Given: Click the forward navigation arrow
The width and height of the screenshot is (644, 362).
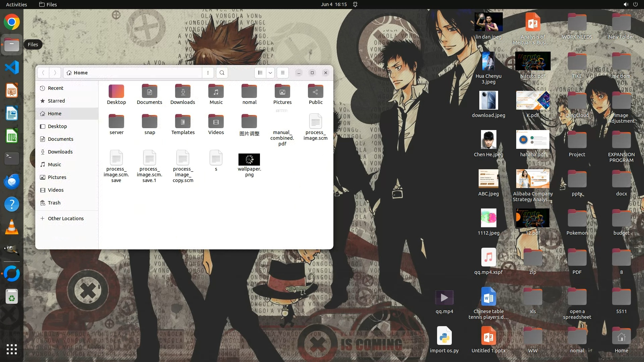Looking at the screenshot, I should click(x=55, y=73).
